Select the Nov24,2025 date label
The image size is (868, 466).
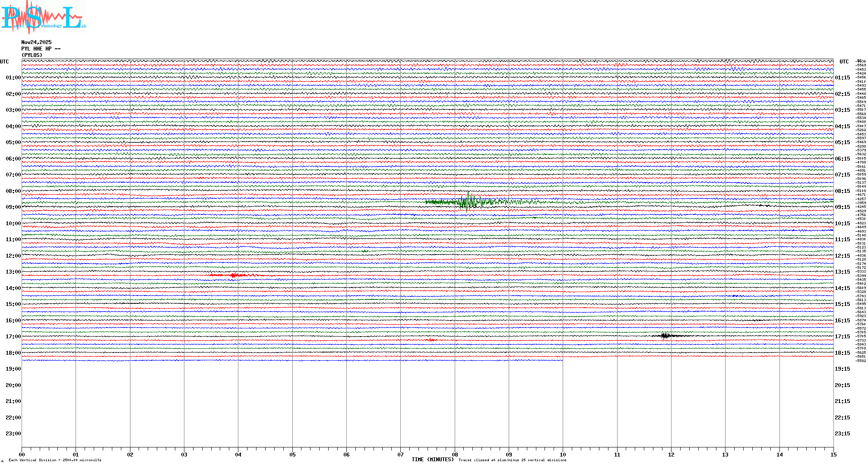36,42
